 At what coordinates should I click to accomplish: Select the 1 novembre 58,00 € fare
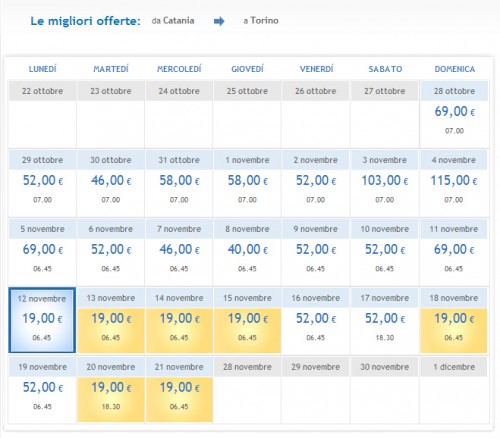click(247, 183)
